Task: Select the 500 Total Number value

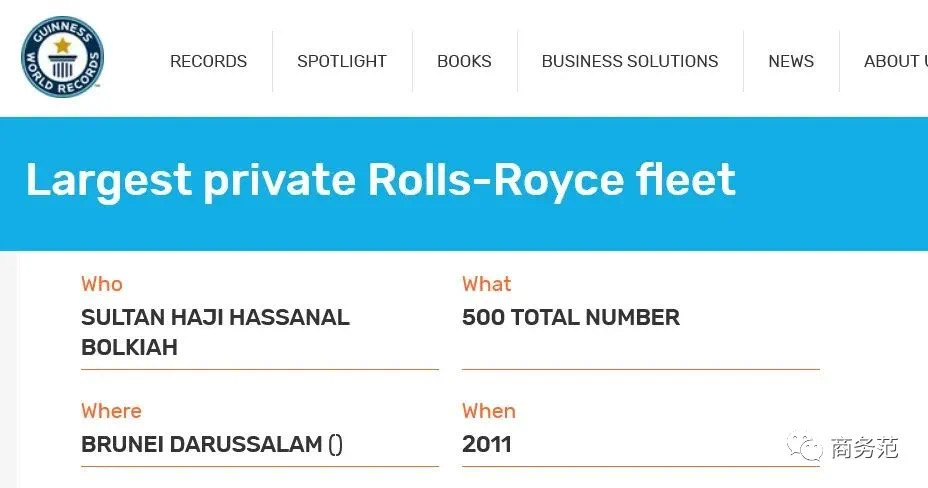Action: [571, 318]
